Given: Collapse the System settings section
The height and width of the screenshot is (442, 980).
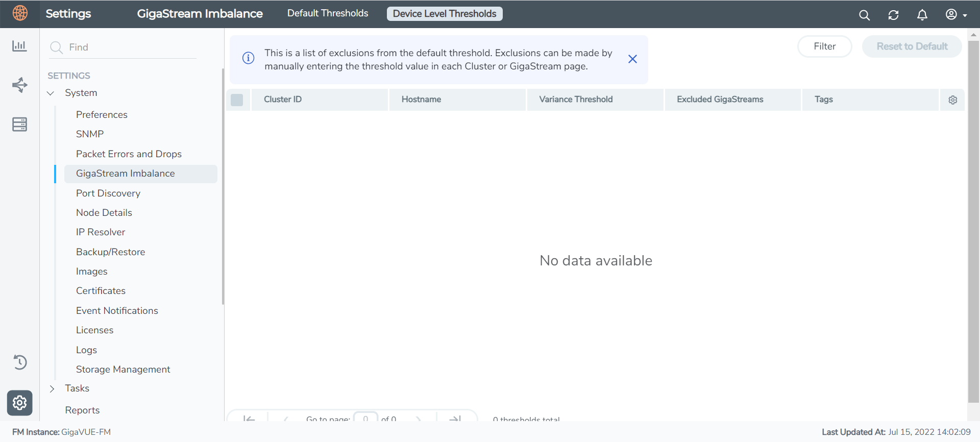Looking at the screenshot, I should point(51,93).
